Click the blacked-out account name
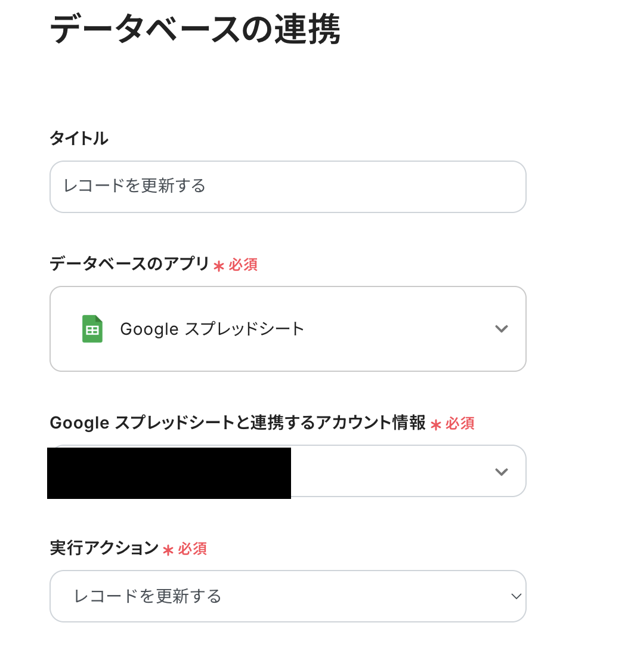The image size is (631, 672). point(169,473)
